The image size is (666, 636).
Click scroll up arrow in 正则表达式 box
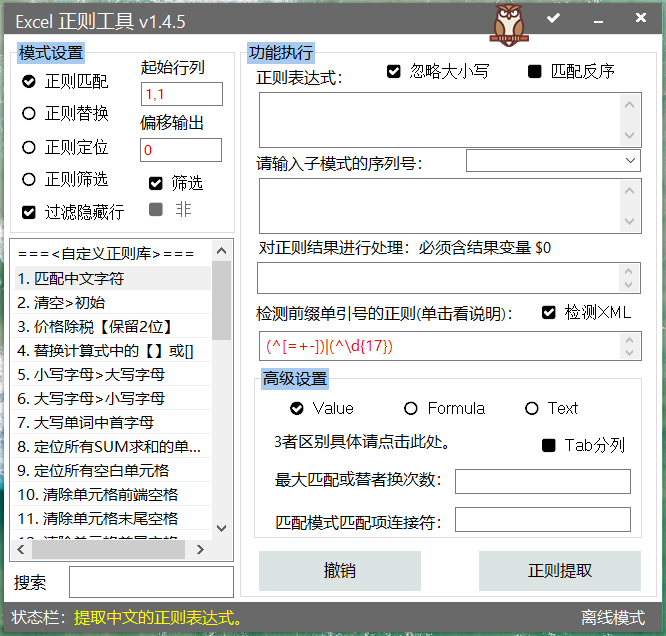629,105
